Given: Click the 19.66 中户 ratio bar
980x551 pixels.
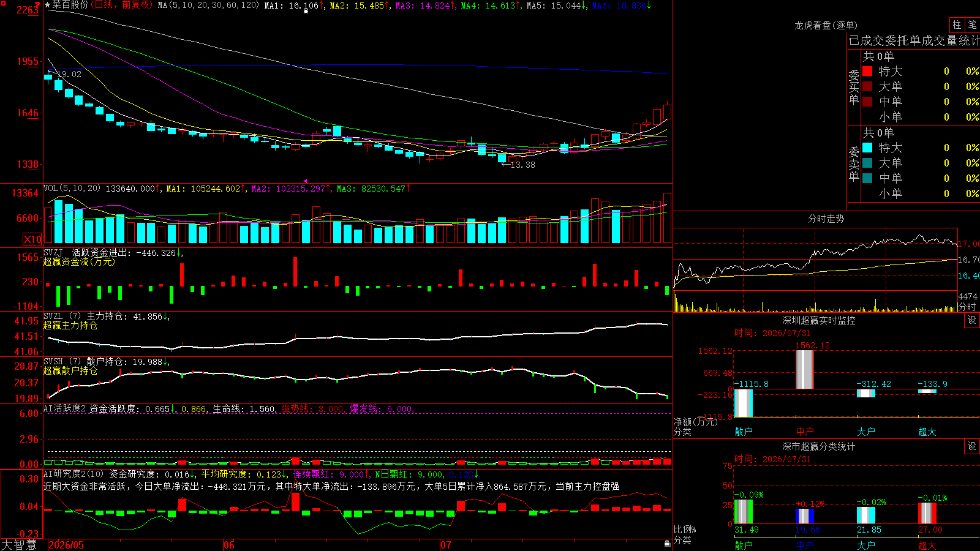Looking at the screenshot, I should [805, 516].
